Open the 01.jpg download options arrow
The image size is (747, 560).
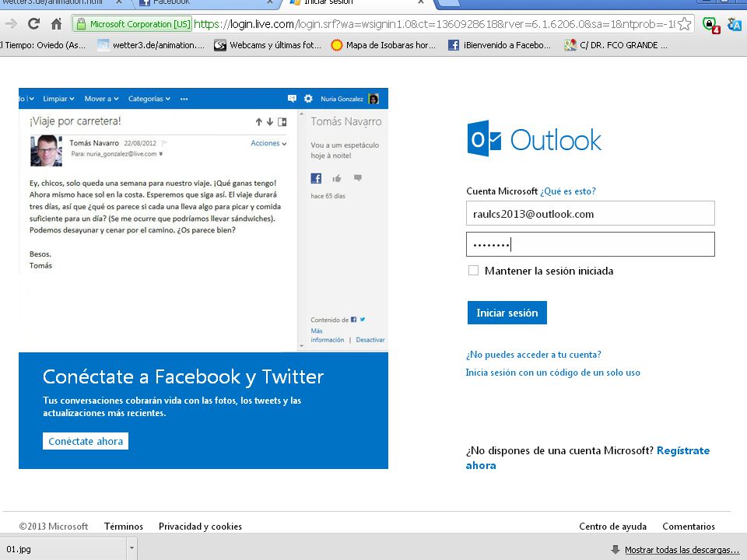point(132,548)
